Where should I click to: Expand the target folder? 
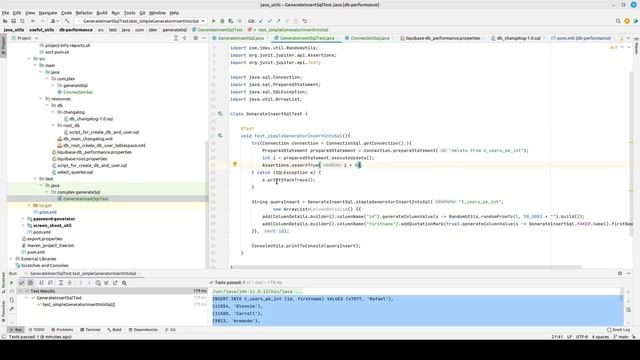[29, 205]
